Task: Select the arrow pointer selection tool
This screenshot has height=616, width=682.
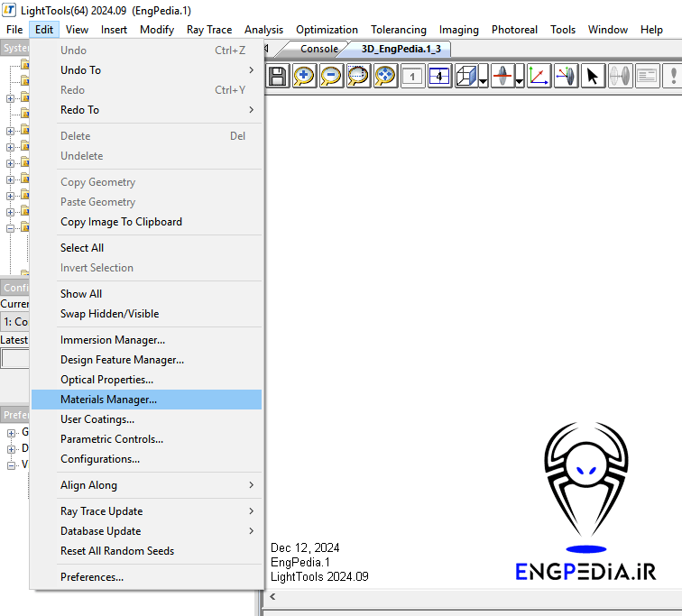Action: point(593,77)
